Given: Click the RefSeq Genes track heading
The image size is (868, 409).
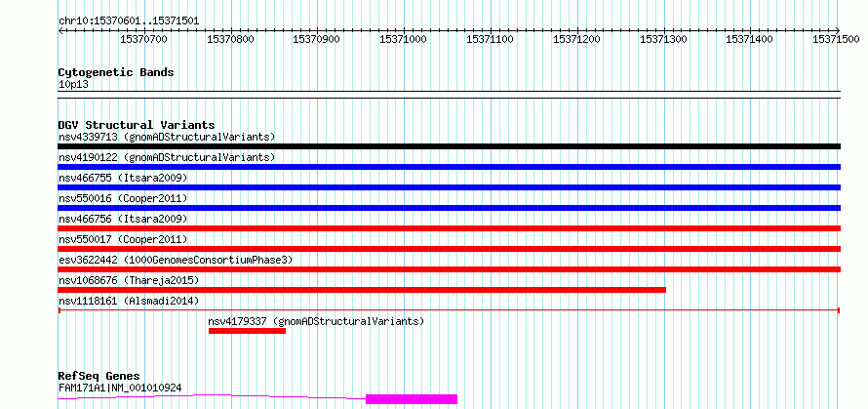Looking at the screenshot, I should [99, 377].
